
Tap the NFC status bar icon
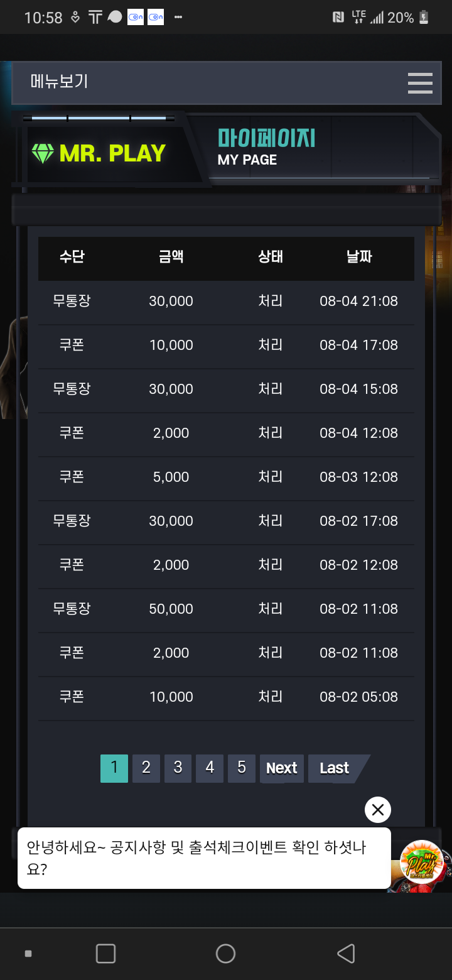coord(338,18)
